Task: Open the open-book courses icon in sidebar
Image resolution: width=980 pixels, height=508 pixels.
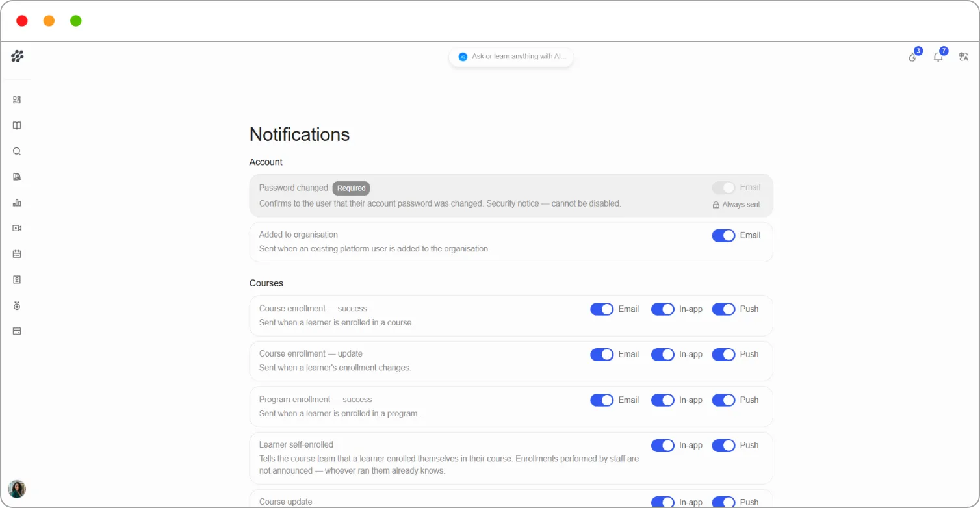Action: (x=17, y=125)
